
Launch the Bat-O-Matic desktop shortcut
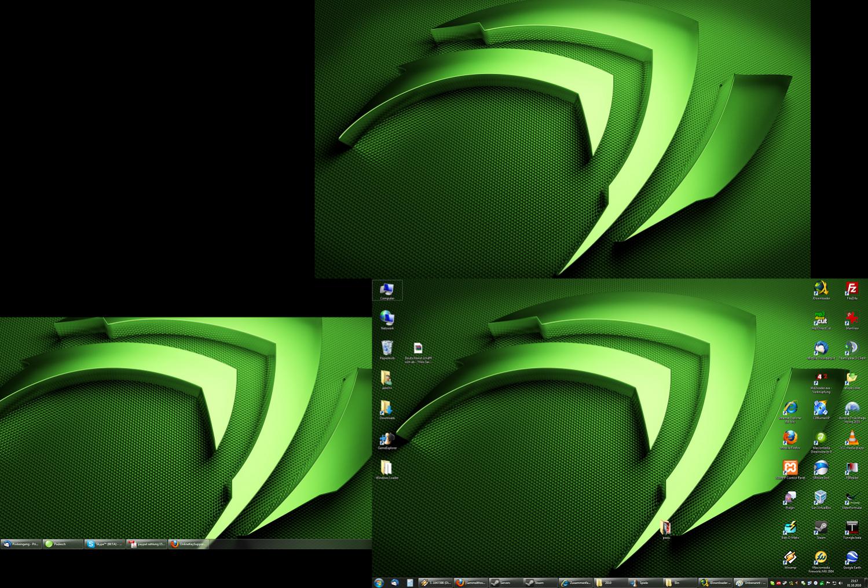point(790,530)
